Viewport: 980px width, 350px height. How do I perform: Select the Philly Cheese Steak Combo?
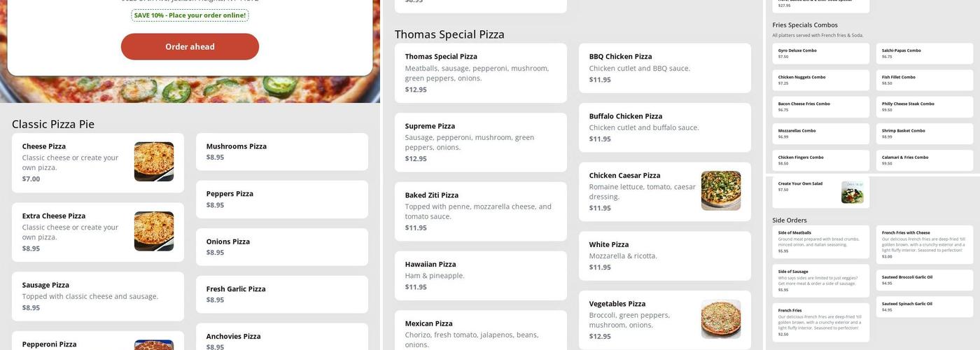[924, 106]
